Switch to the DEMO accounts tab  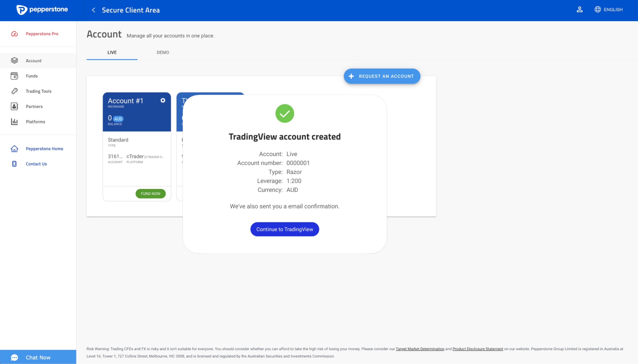coord(163,52)
